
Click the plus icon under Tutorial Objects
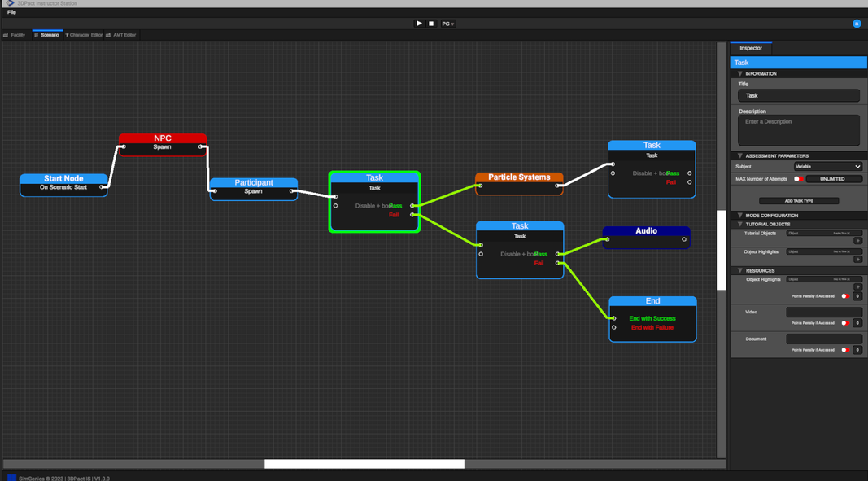[x=857, y=241]
